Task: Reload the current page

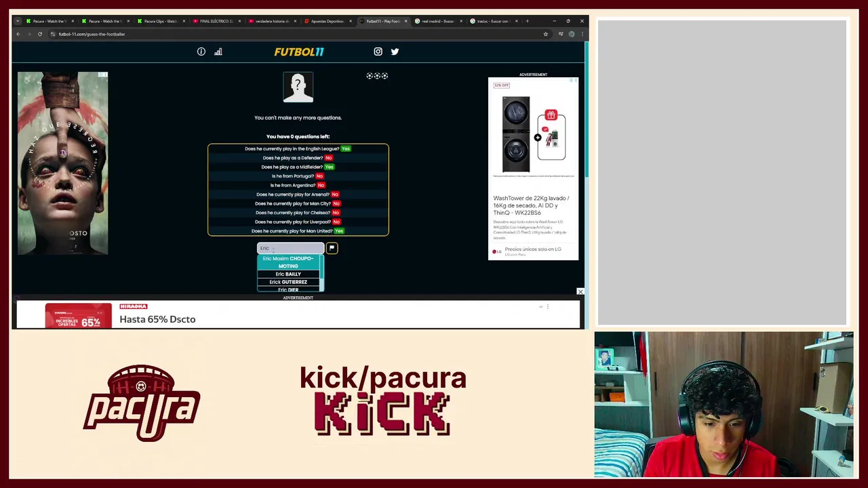Action: click(x=40, y=34)
